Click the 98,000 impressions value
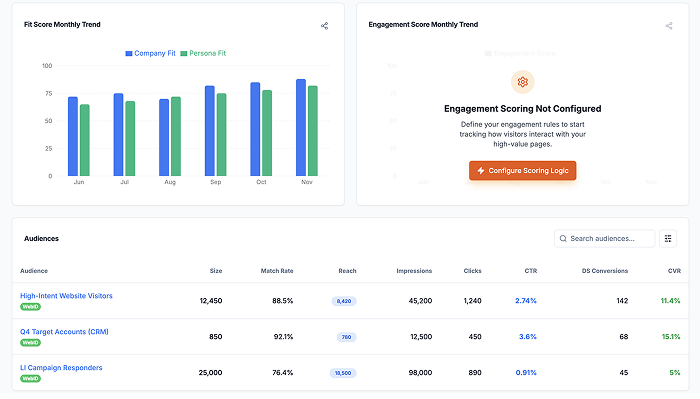Viewport: 700px width, 399px height. pos(421,373)
